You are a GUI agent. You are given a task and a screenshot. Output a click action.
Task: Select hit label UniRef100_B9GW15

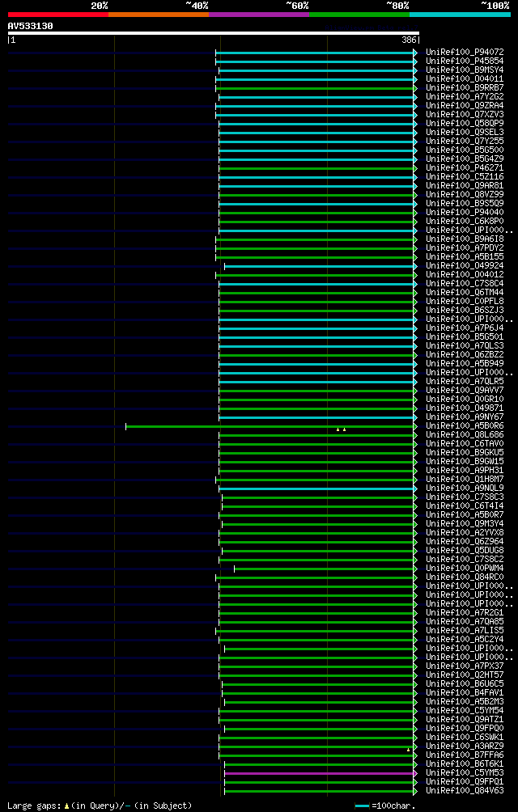pyautogui.click(x=465, y=462)
